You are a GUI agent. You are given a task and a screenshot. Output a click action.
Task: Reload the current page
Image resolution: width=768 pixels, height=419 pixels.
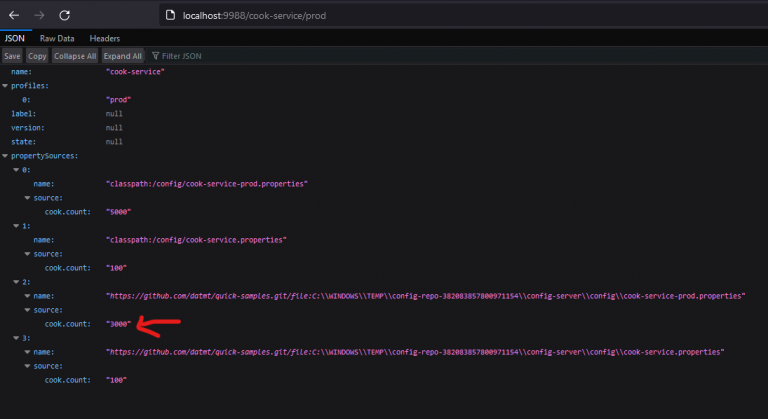pos(65,16)
